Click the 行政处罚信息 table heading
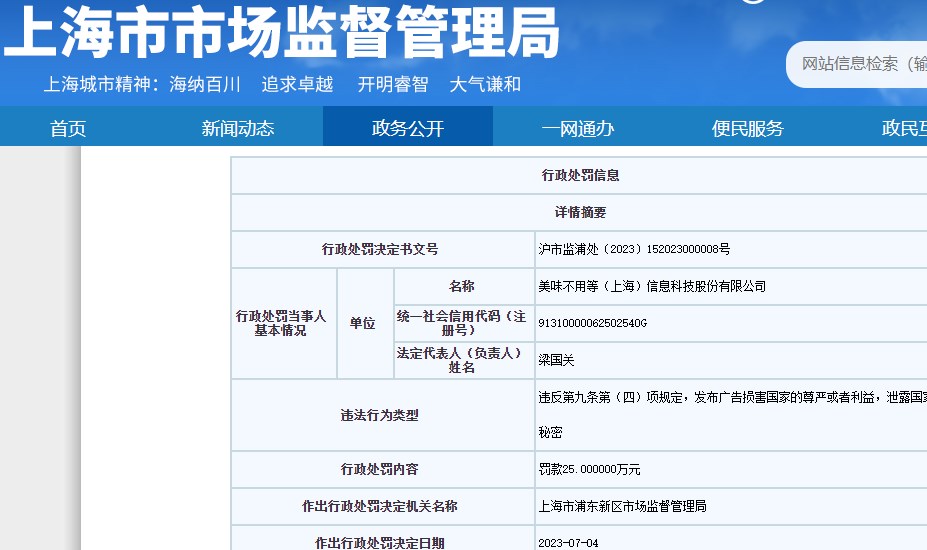Image resolution: width=927 pixels, height=550 pixels. [x=580, y=175]
